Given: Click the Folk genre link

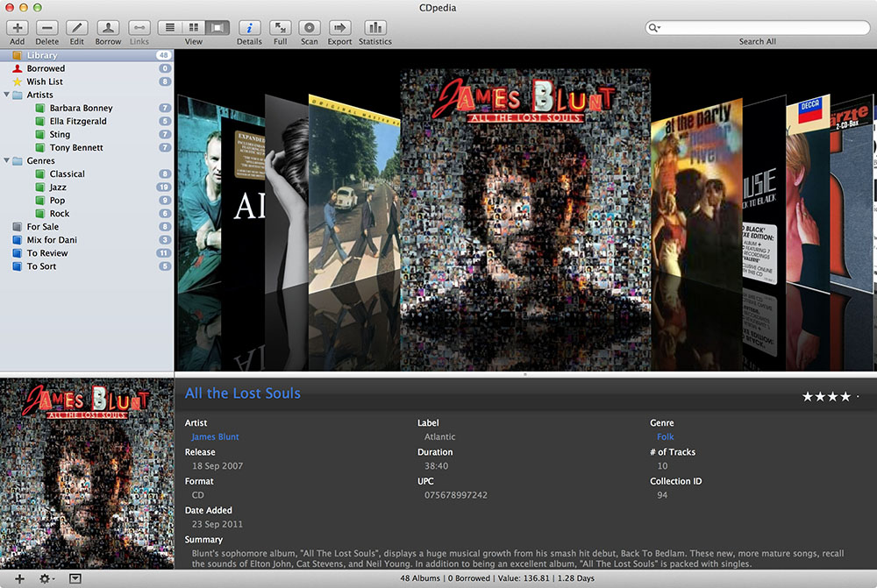Looking at the screenshot, I should coord(666,437).
